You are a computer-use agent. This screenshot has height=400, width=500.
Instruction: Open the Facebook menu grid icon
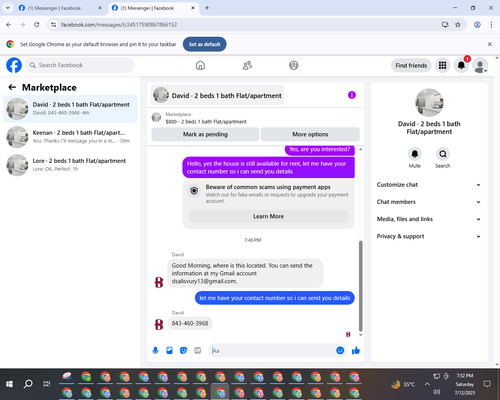(442, 65)
